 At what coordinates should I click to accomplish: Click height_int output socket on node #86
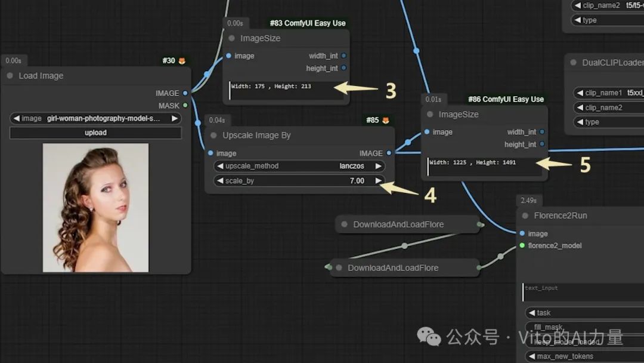tap(542, 144)
